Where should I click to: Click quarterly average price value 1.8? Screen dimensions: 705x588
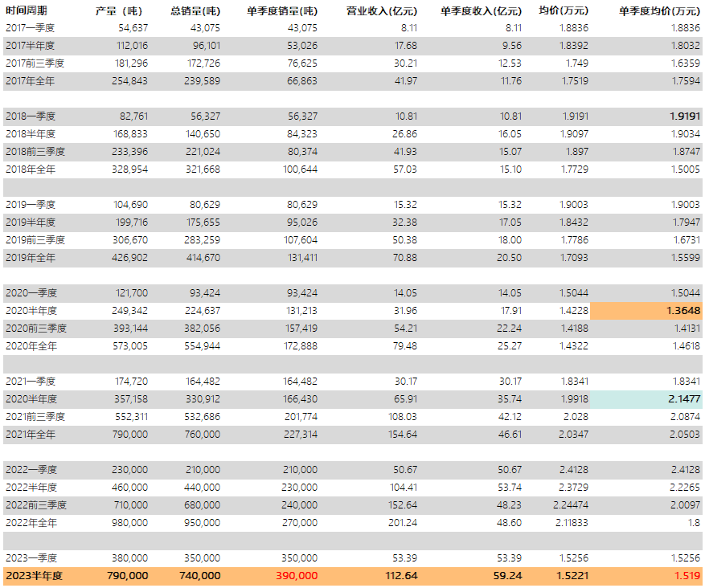coord(695,523)
